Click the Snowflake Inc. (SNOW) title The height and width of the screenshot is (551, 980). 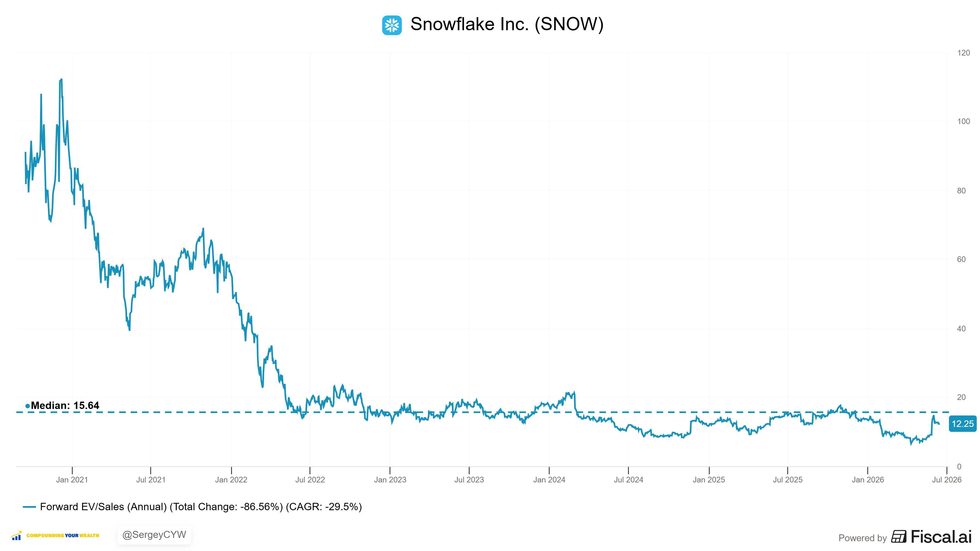point(507,24)
